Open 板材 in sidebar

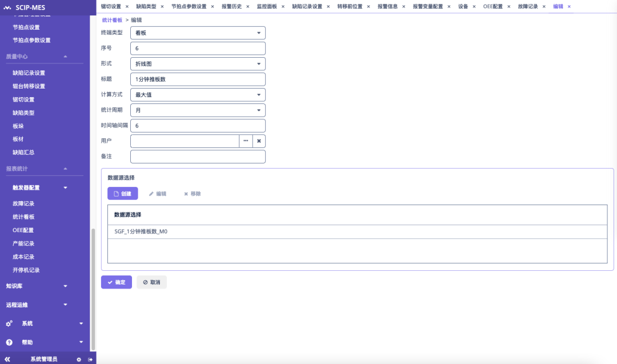pos(18,139)
